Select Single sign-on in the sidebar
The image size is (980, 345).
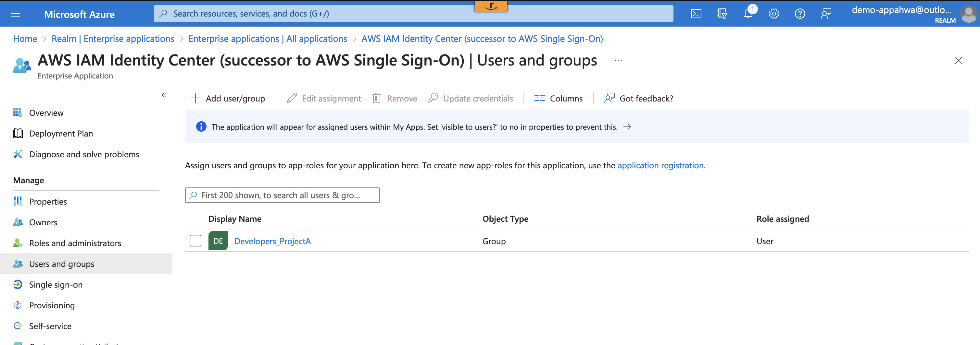click(x=56, y=284)
